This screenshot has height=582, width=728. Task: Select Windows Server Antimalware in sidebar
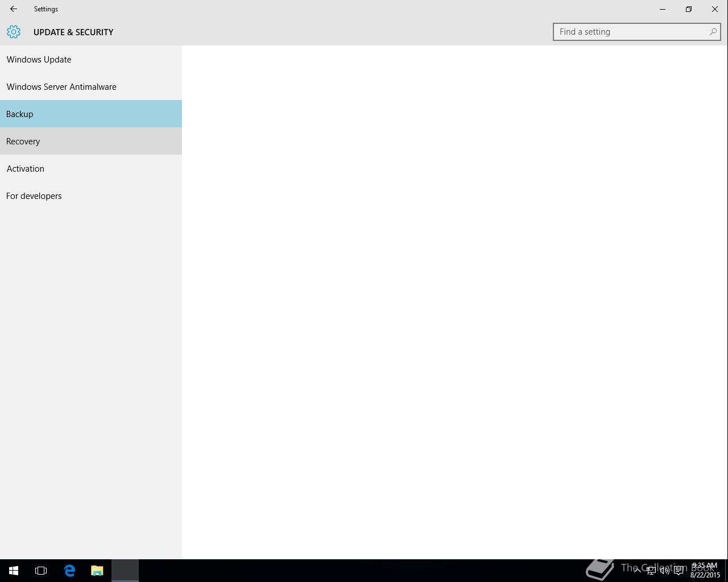91,86
